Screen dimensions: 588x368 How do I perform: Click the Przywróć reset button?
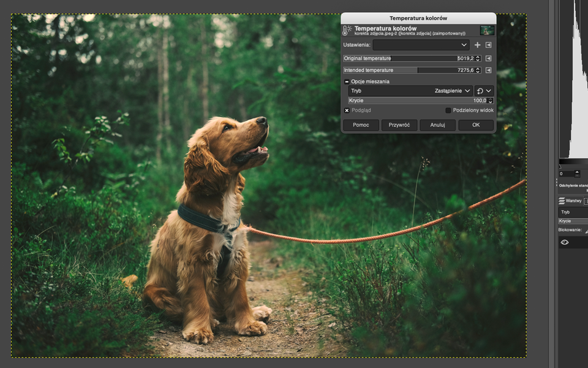399,125
